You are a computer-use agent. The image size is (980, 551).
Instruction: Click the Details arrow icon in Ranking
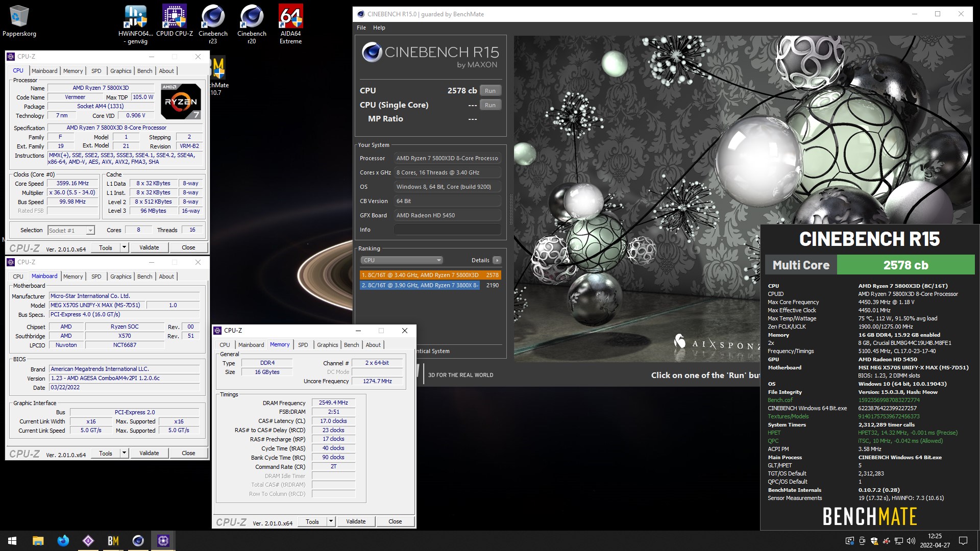click(497, 260)
